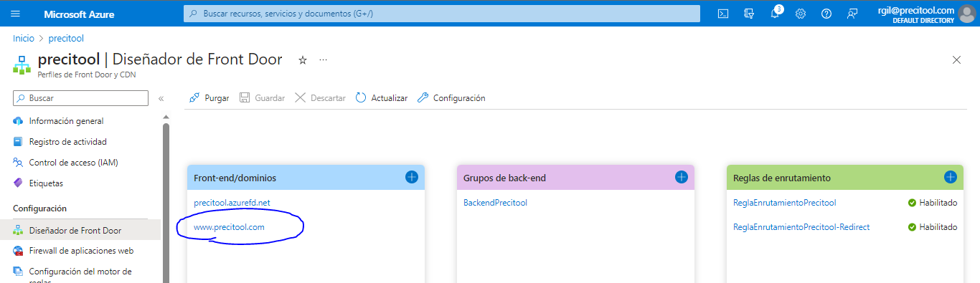
Task: Open BackendPrecitool back-end group
Action: [x=495, y=203]
